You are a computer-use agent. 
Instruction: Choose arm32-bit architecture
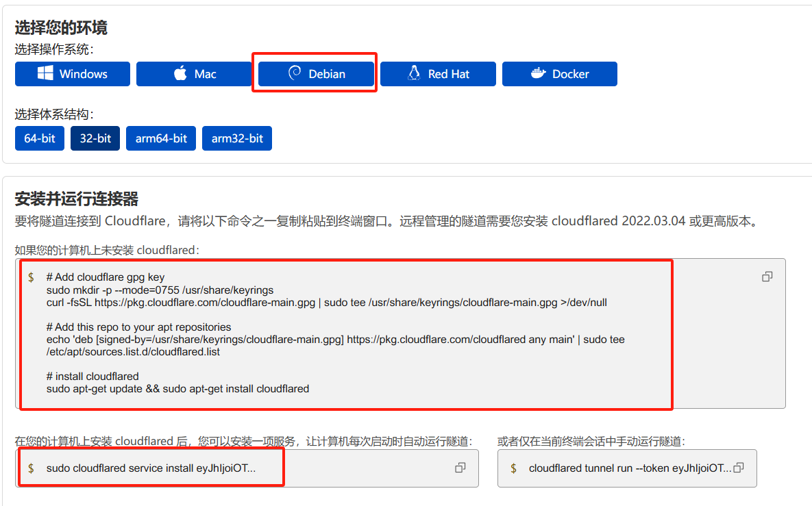pyautogui.click(x=237, y=138)
